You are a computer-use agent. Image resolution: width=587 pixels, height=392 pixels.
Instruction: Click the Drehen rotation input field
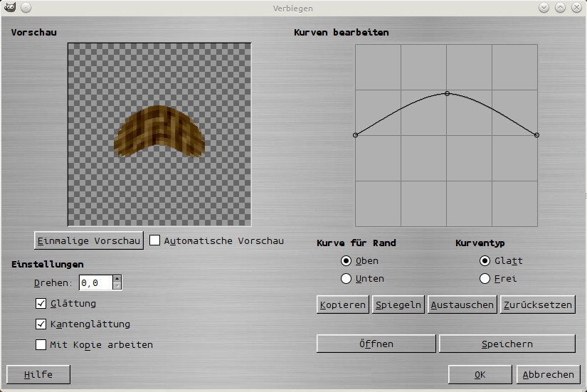click(95, 283)
